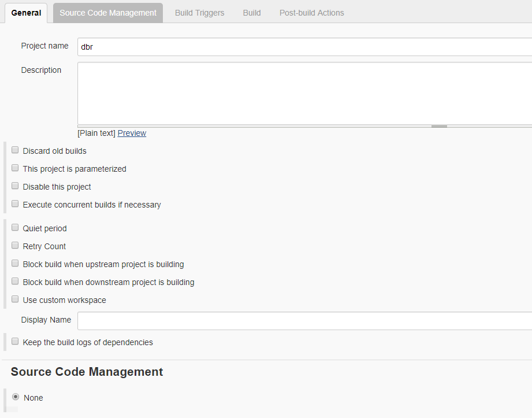The height and width of the screenshot is (418, 532).
Task: Open the Post-build Actions tab
Action: (311, 13)
